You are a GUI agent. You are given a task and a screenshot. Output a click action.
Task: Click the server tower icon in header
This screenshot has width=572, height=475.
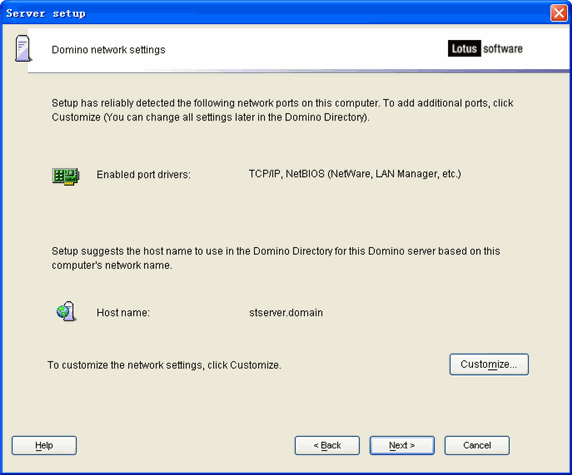[23, 48]
